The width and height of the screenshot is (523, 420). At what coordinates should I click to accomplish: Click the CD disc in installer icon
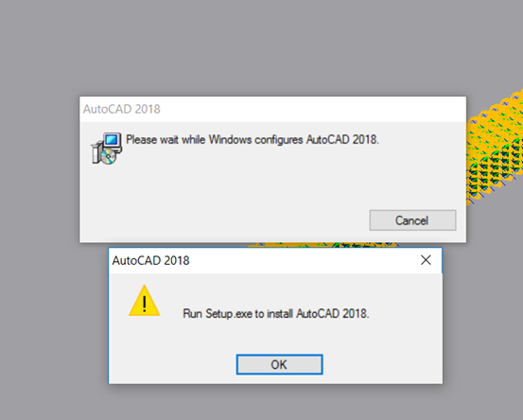[x=109, y=156]
